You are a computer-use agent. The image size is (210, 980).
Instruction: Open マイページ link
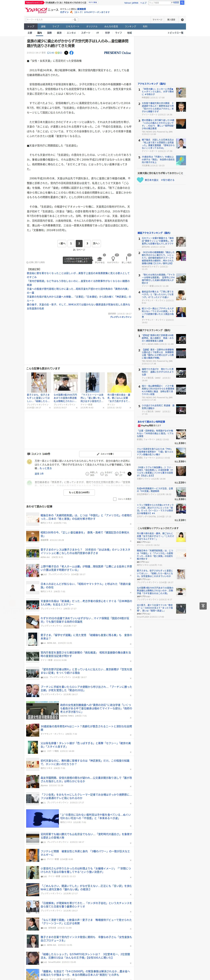pyautogui.click(x=157, y=19)
